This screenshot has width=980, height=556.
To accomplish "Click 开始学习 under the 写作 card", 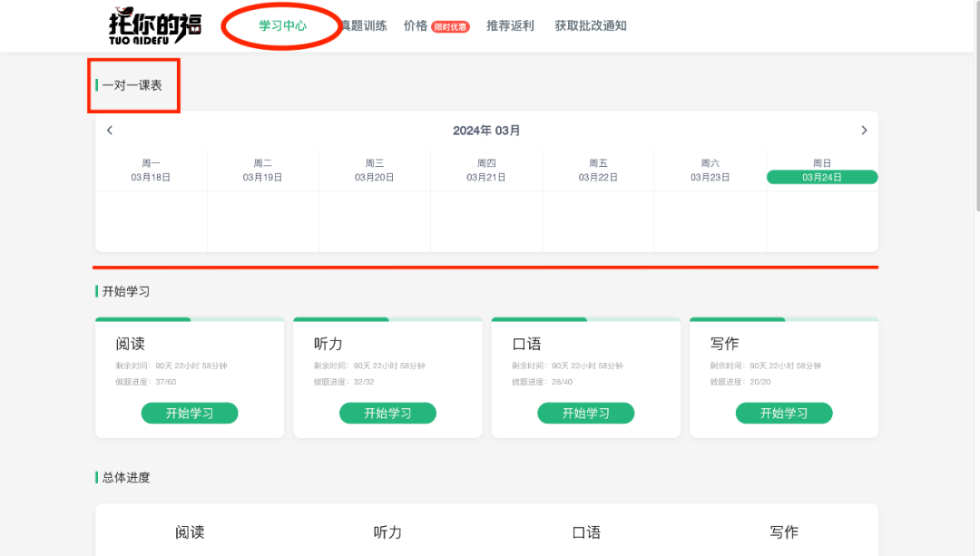I will tap(784, 413).
